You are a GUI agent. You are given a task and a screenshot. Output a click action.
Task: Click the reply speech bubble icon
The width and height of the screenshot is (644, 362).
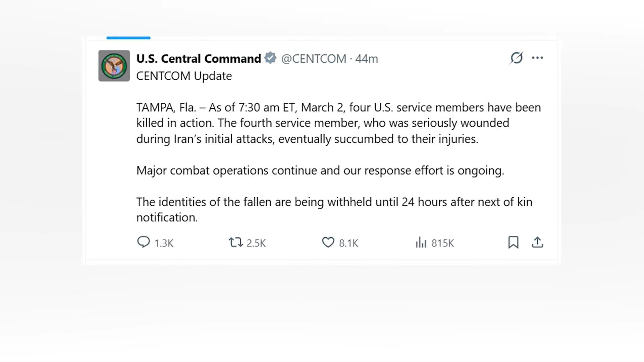144,242
